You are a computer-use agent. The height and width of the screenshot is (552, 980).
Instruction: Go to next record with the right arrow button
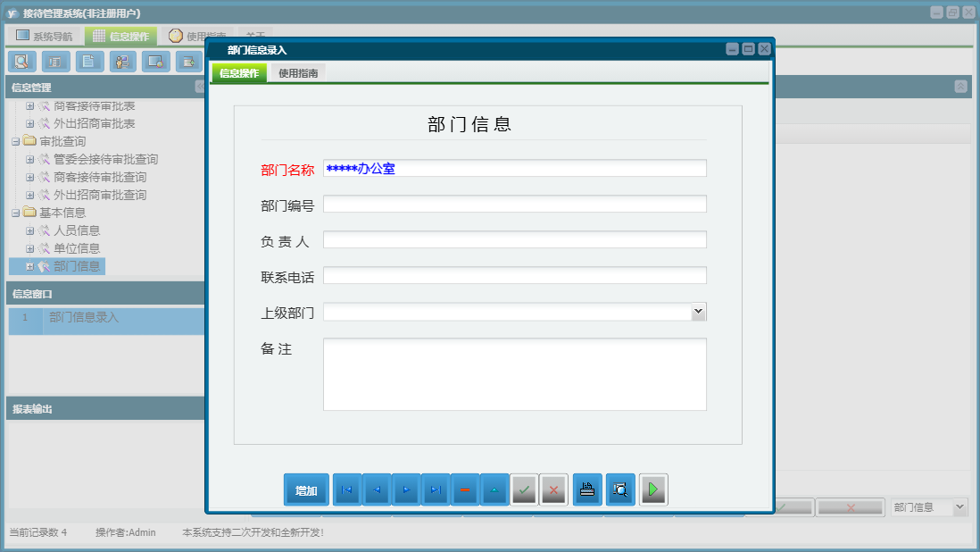pos(406,489)
